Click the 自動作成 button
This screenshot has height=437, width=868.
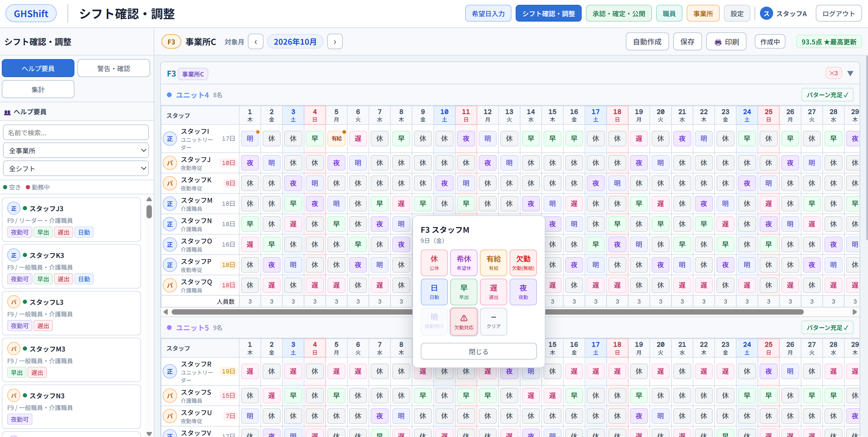pos(647,42)
